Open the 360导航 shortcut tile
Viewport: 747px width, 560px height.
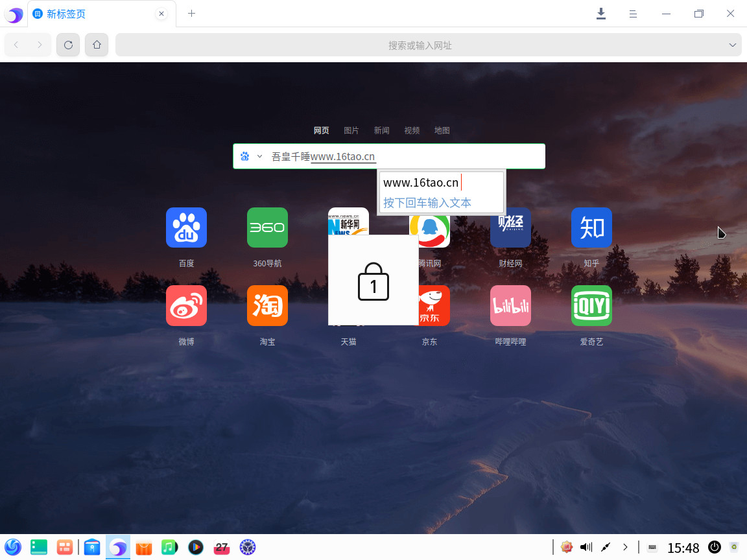coord(267,227)
